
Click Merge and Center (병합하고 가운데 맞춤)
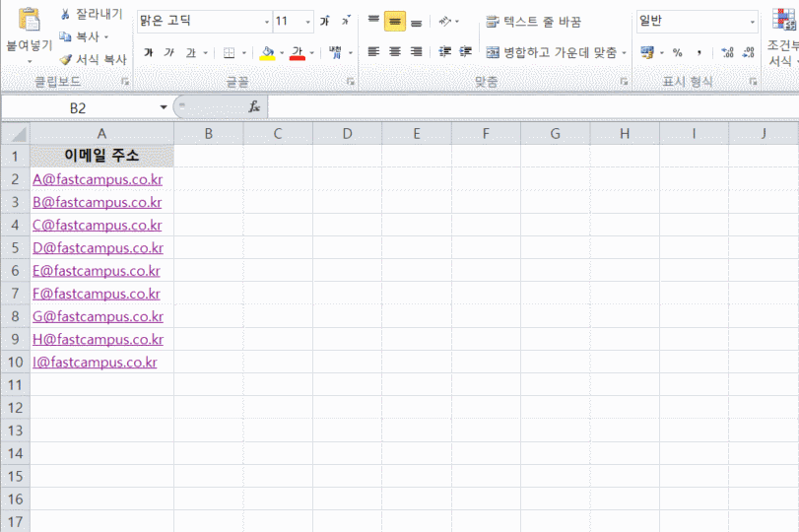tap(551, 52)
